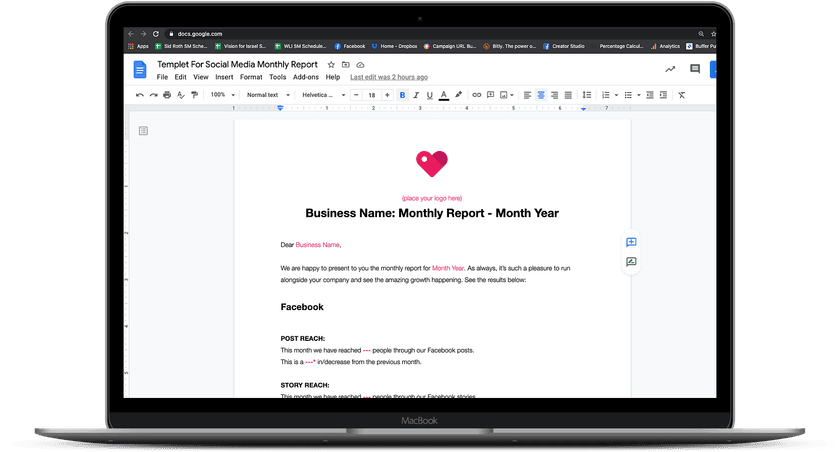838x452 pixels.
Task: Select Justify alignment
Action: coord(568,95)
